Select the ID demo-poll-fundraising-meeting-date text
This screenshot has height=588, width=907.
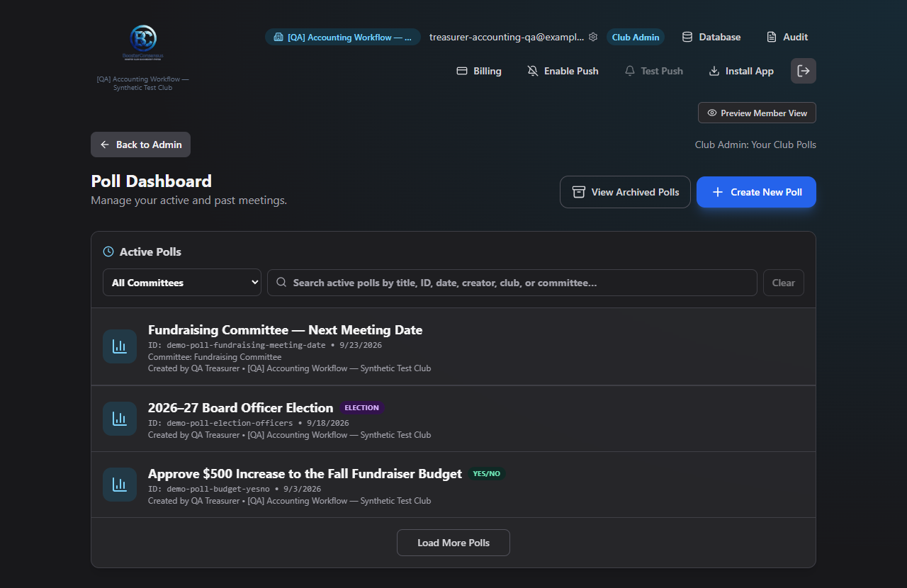pyautogui.click(x=237, y=345)
